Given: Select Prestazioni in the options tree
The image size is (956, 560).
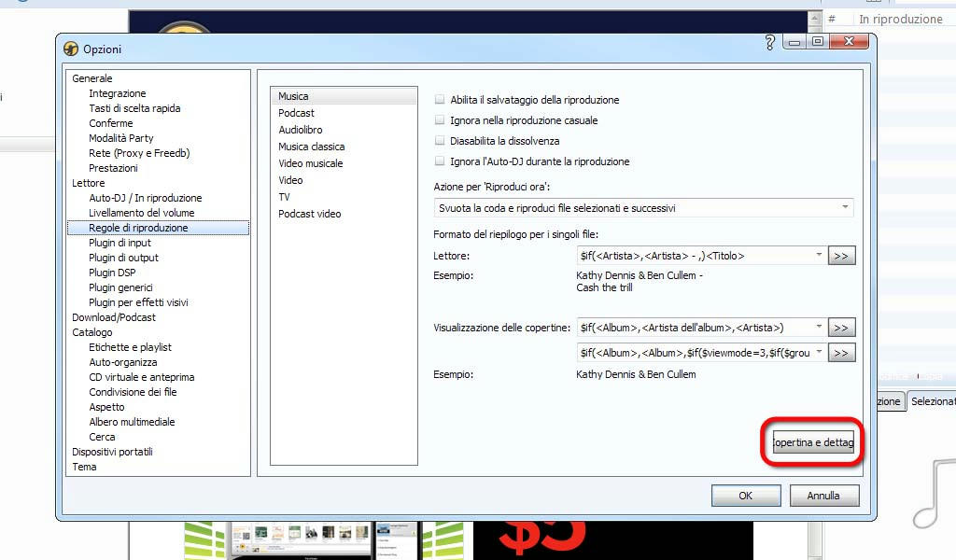Looking at the screenshot, I should pyautogui.click(x=113, y=168).
